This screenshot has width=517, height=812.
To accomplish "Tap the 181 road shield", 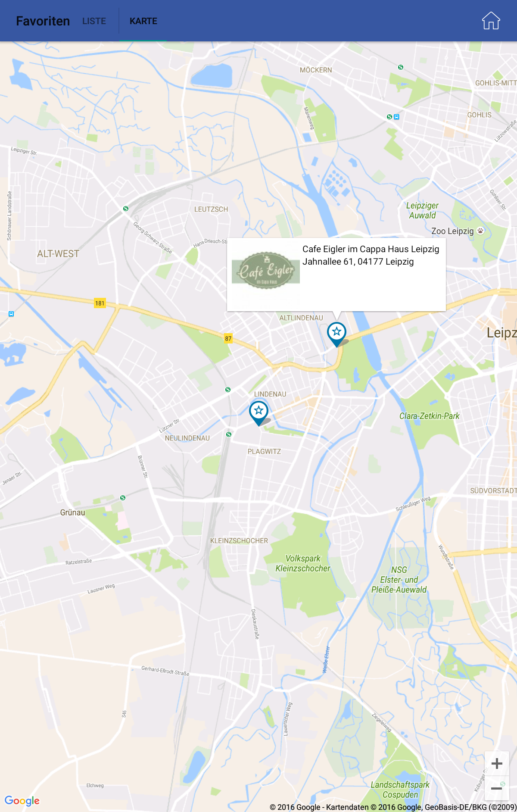I will pyautogui.click(x=100, y=303).
